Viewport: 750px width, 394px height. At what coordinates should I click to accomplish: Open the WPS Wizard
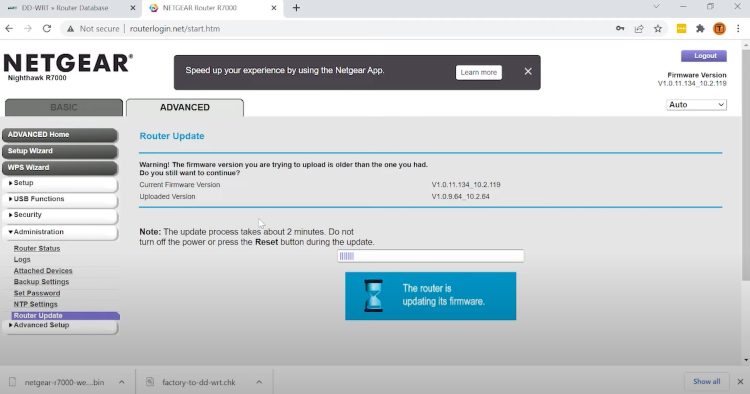(60, 167)
